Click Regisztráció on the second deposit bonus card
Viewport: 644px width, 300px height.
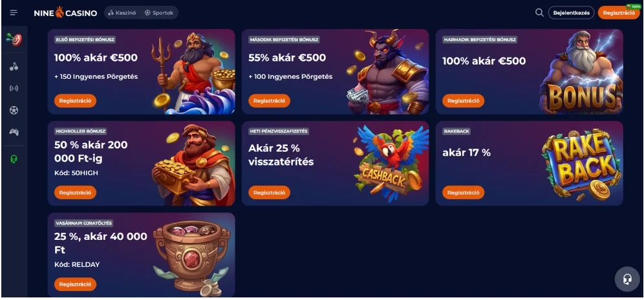(x=270, y=101)
